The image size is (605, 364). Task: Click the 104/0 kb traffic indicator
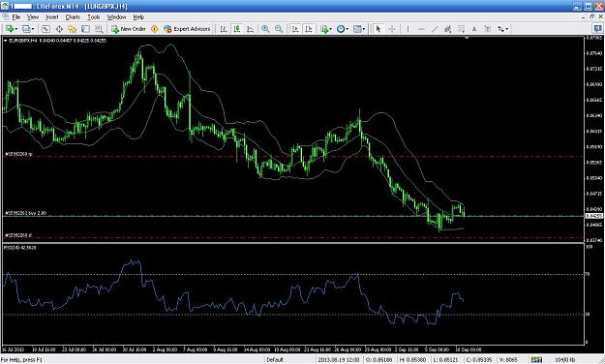[565, 360]
